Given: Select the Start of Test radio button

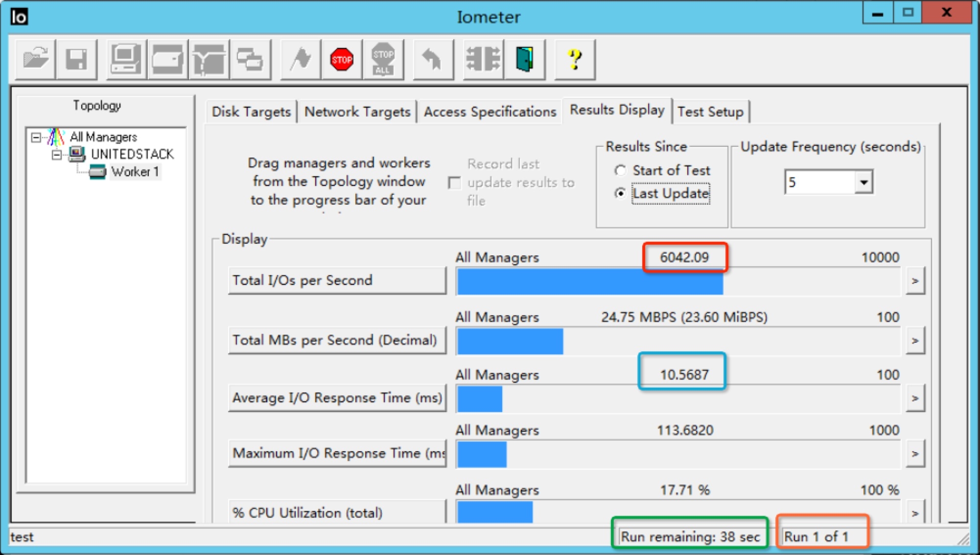Looking at the screenshot, I should pyautogui.click(x=620, y=170).
